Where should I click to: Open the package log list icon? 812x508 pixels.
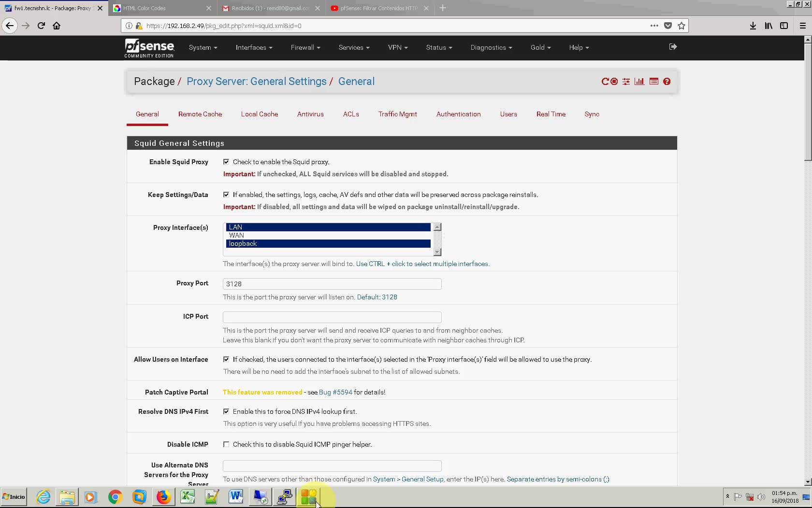click(653, 82)
